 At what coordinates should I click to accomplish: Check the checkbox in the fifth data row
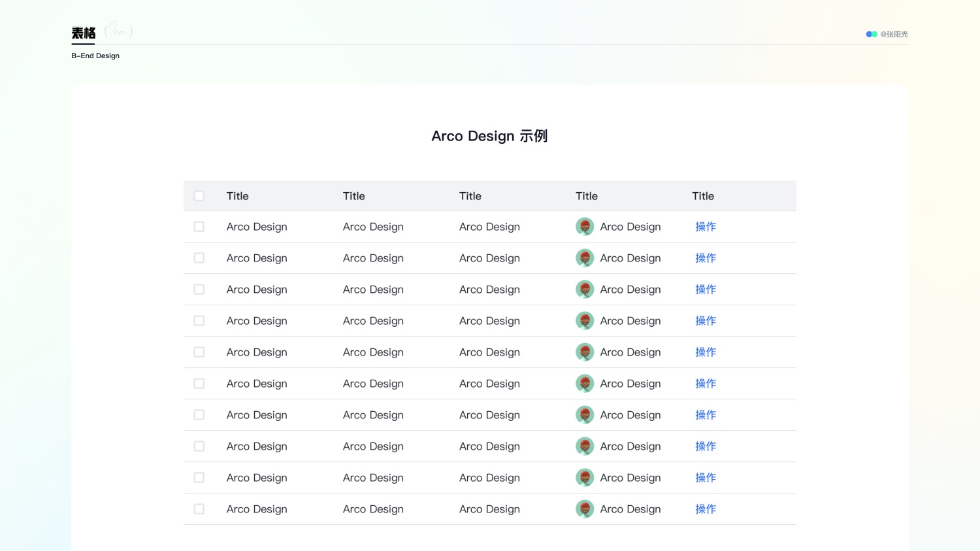point(199,352)
